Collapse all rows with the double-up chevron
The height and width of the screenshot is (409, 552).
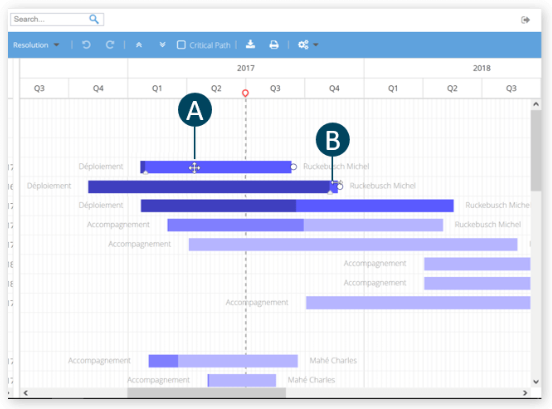139,45
